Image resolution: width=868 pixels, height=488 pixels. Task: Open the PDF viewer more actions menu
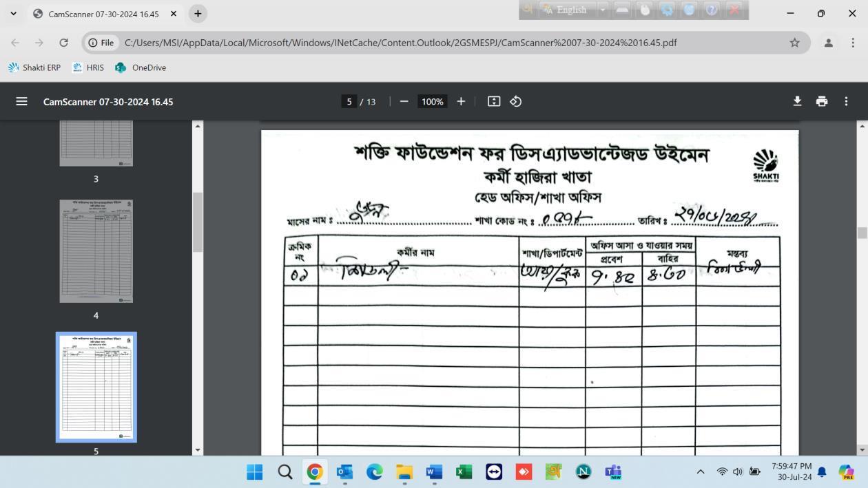(x=846, y=101)
